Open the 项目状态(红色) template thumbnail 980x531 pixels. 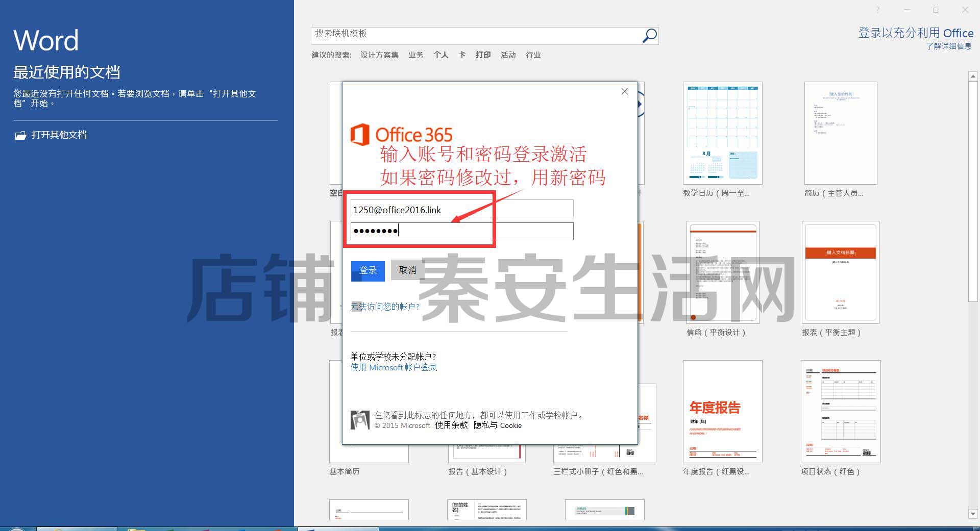coord(841,412)
